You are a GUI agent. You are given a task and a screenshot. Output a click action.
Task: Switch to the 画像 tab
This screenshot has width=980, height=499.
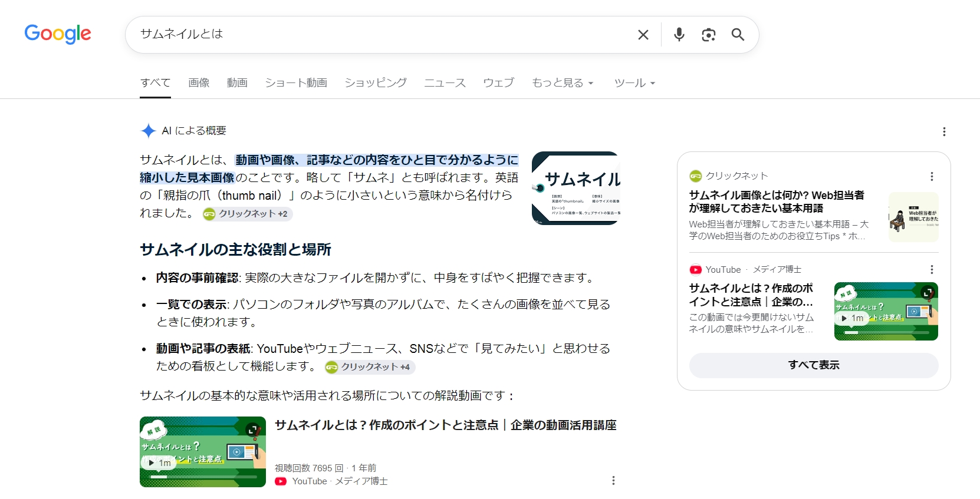tap(199, 83)
